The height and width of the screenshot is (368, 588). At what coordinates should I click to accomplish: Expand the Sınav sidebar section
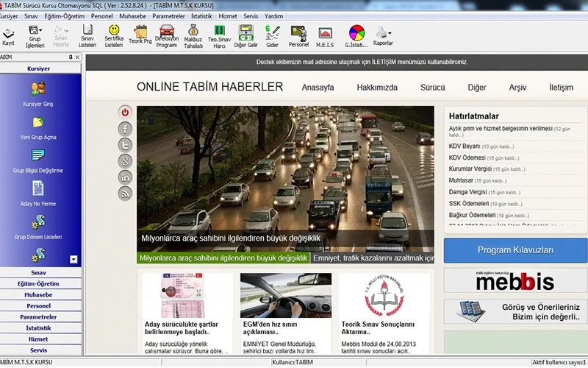point(39,272)
